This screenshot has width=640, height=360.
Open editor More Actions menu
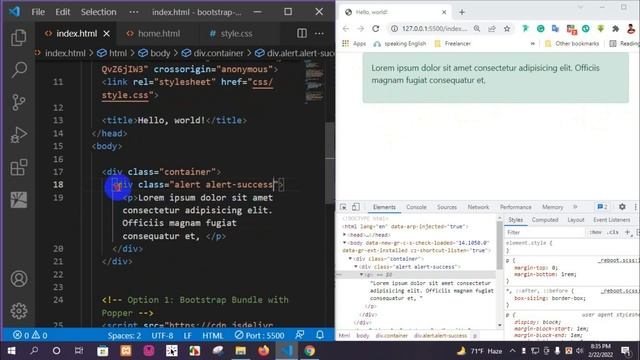(x=320, y=33)
